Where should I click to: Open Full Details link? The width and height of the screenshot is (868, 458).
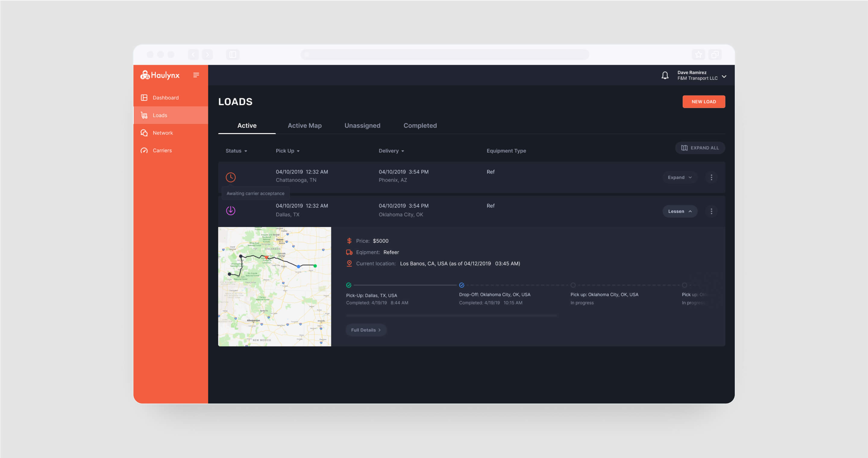click(365, 330)
